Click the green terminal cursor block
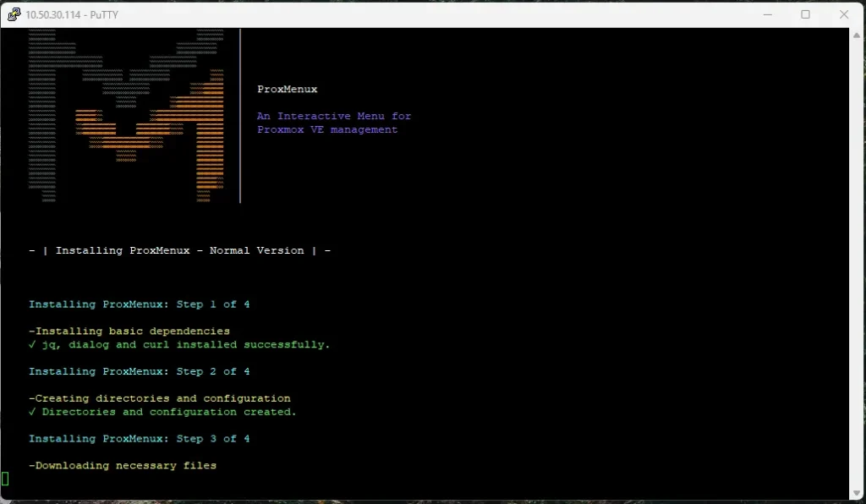The height and width of the screenshot is (504, 866). click(5, 479)
